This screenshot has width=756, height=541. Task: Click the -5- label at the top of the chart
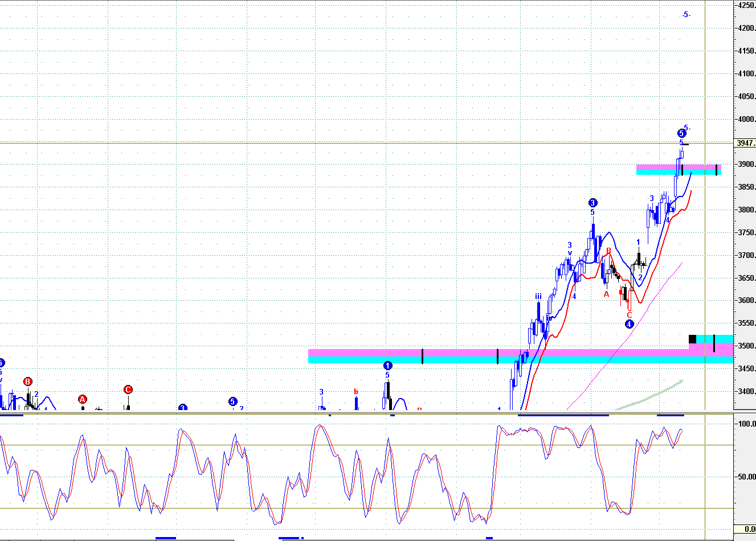tap(686, 15)
